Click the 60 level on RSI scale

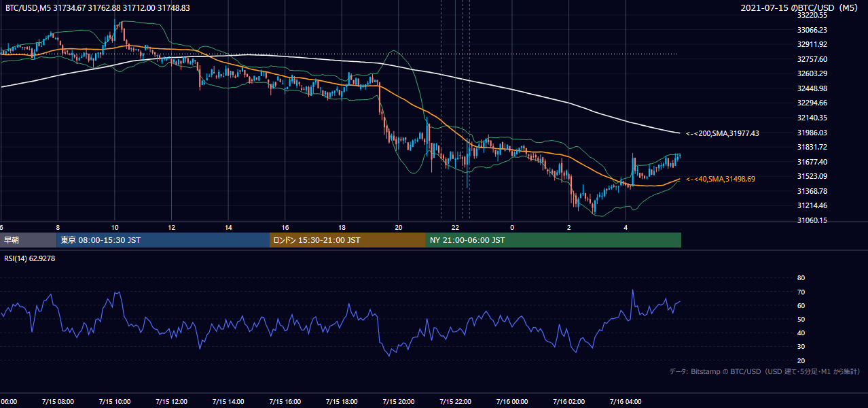[x=801, y=305]
